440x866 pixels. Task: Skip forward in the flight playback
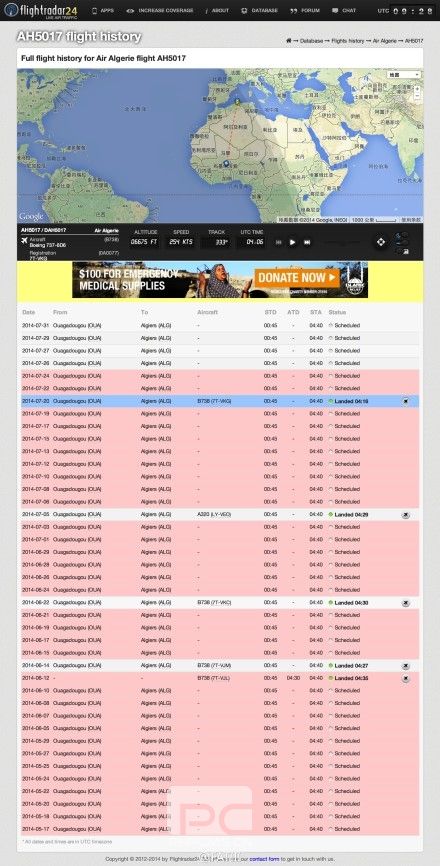tap(307, 242)
